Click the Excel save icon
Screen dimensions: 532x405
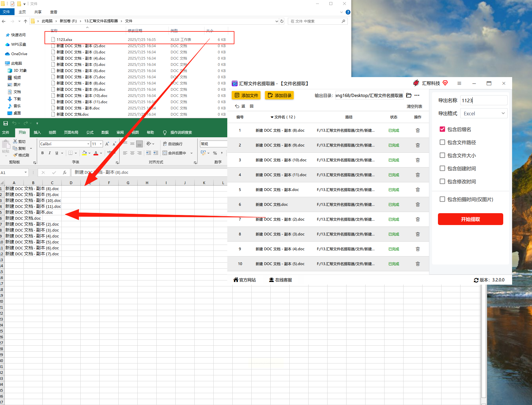pyautogui.click(x=5, y=123)
